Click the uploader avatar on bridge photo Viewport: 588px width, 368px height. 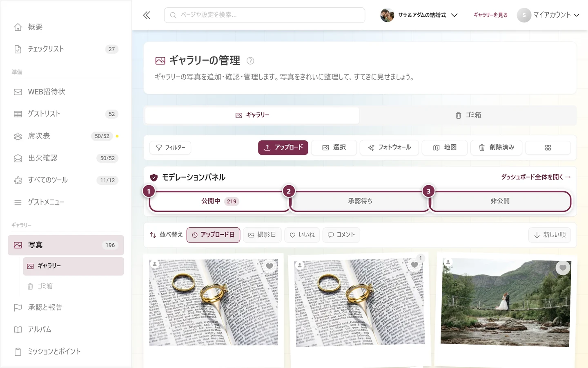click(448, 262)
